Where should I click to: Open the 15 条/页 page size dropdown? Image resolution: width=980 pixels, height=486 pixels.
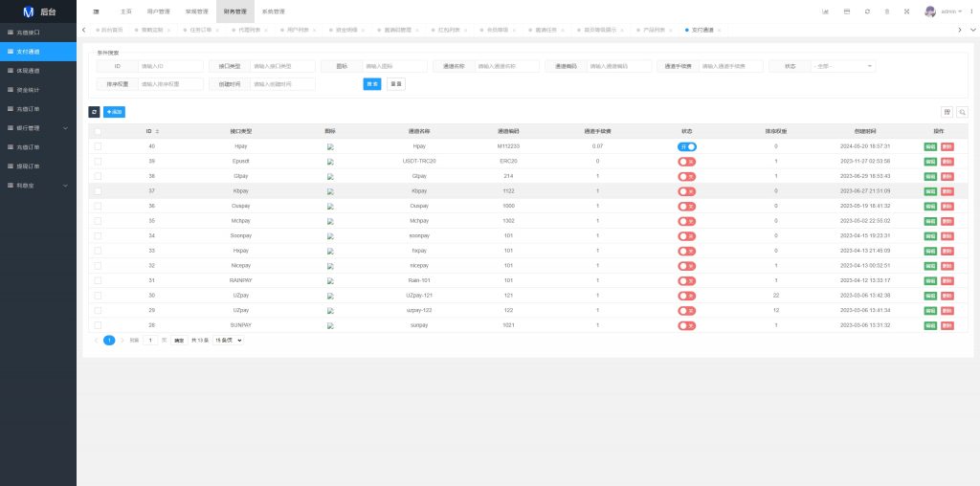pos(228,341)
